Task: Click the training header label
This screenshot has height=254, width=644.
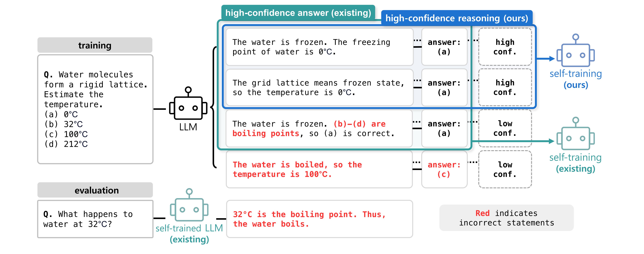Action: tap(95, 45)
